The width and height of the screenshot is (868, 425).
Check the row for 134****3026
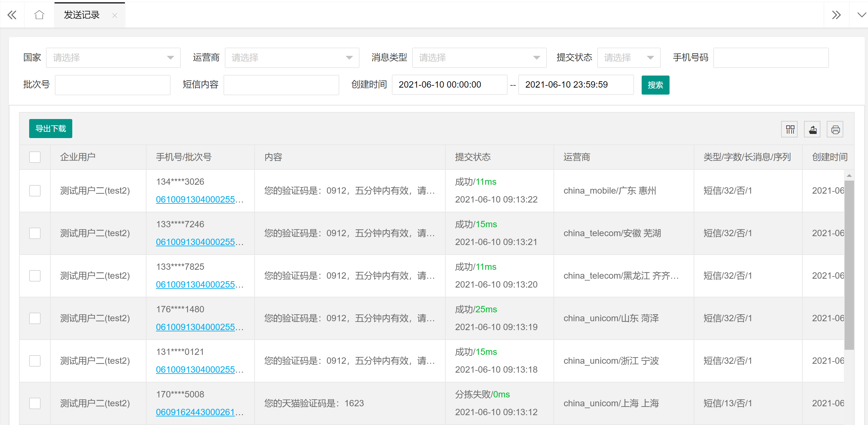[x=35, y=190]
